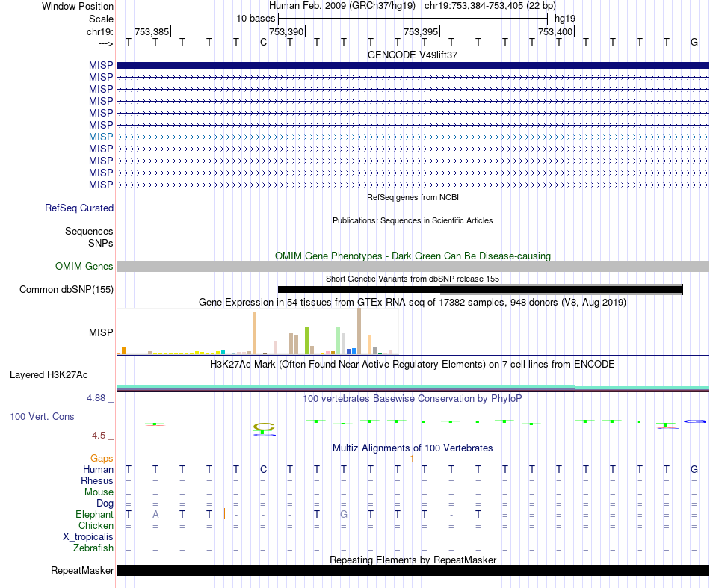Click the Window Position track label
Image resolution: width=710 pixels, height=588 pixels.
tap(78, 6)
